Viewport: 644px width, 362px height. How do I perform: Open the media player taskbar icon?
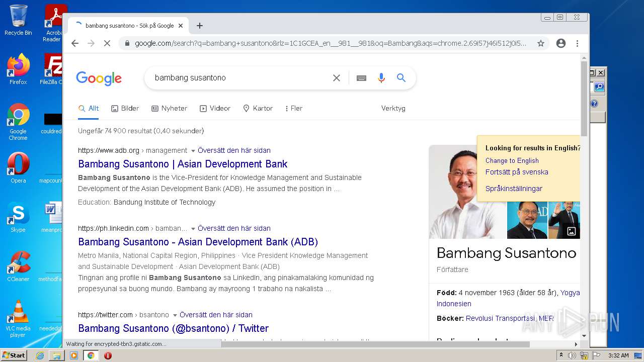(74, 355)
